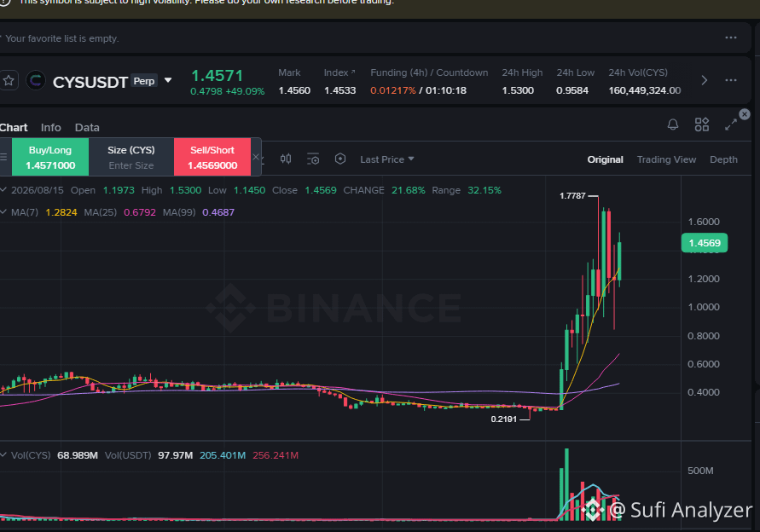Focus the Size (CYS) input field

tap(131, 165)
